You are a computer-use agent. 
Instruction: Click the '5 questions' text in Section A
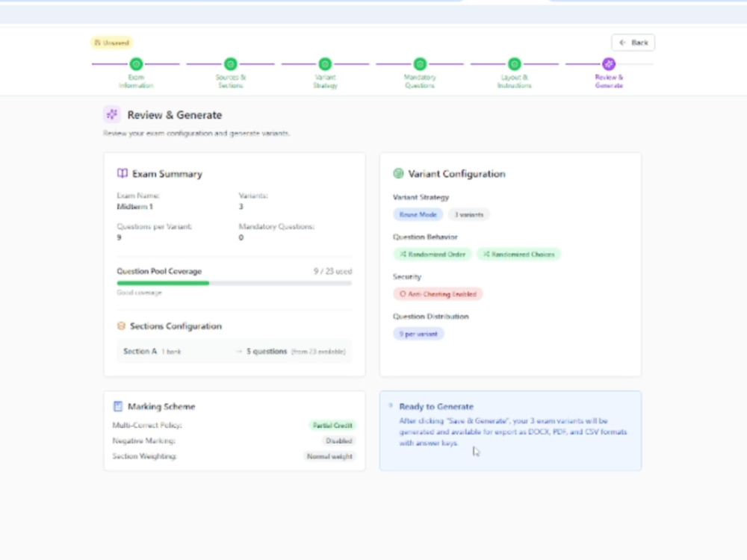coord(267,352)
